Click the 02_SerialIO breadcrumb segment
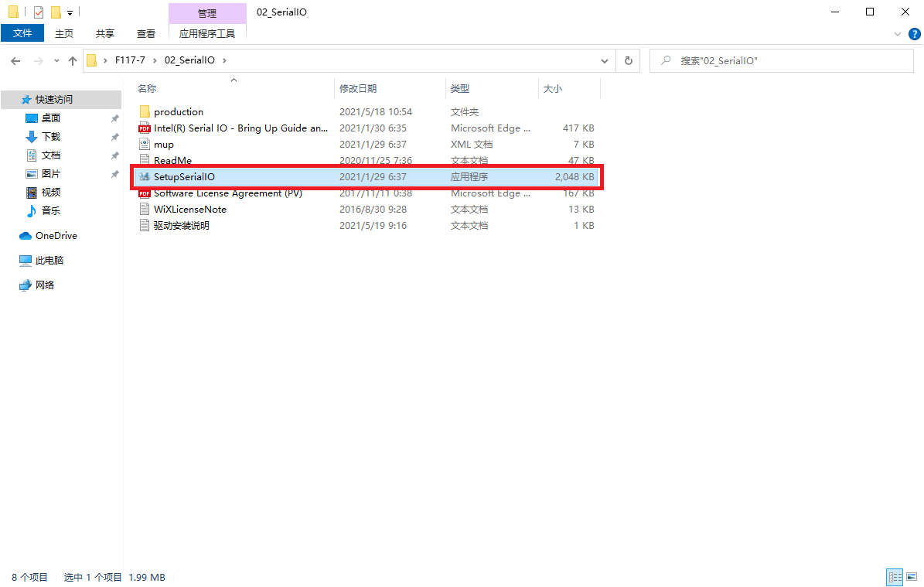 pyautogui.click(x=189, y=60)
